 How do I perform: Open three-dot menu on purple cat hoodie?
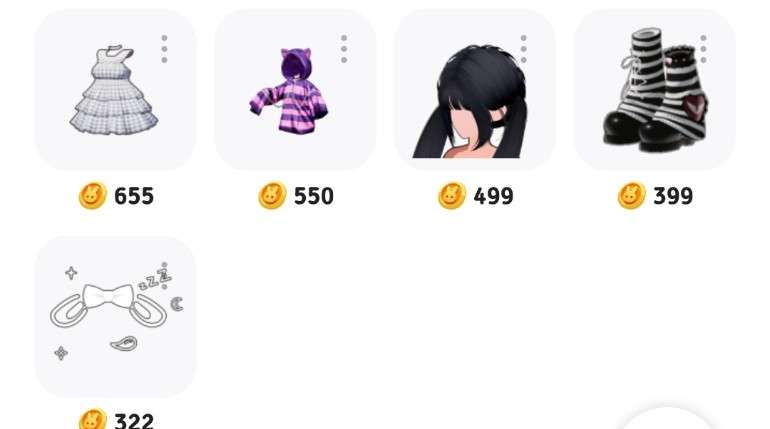point(344,49)
